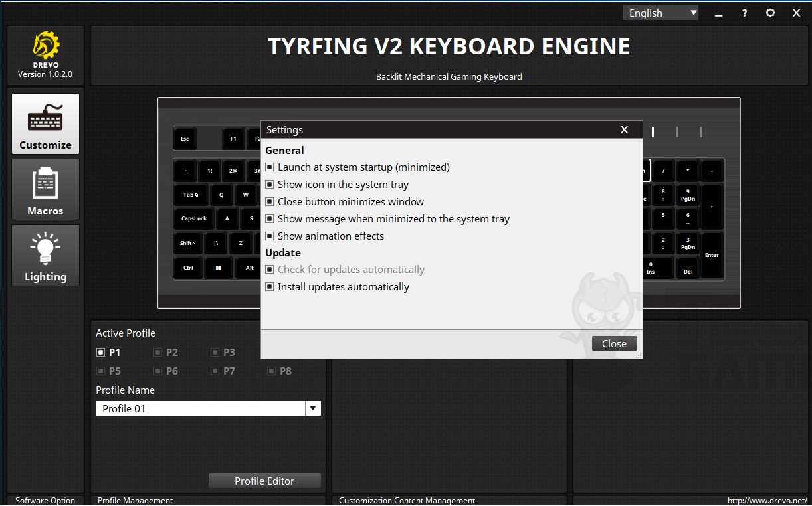The width and height of the screenshot is (812, 506).
Task: Select the numpad Enter key
Action: coord(712,255)
